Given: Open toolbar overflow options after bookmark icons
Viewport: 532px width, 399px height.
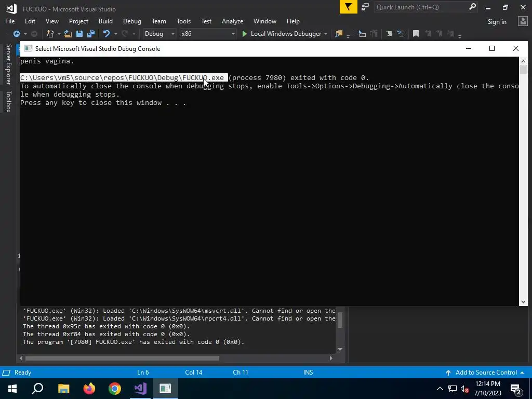Looking at the screenshot, I should click(x=460, y=36).
